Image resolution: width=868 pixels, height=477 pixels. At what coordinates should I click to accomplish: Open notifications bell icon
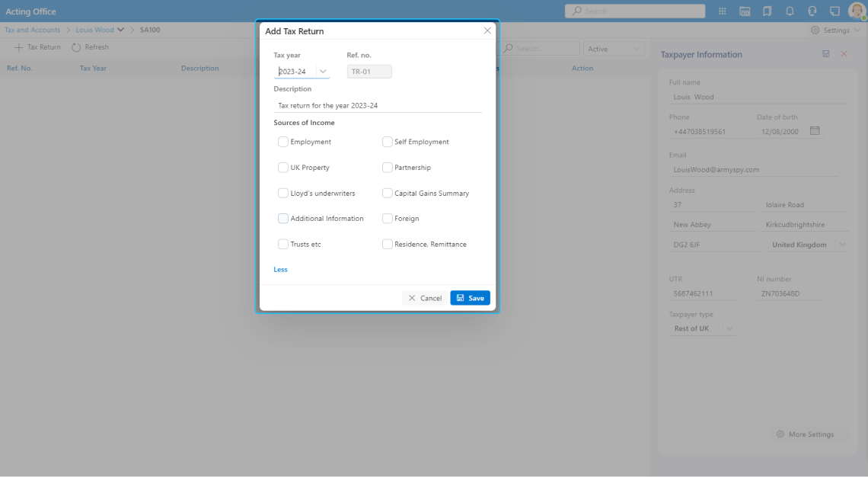[790, 11]
